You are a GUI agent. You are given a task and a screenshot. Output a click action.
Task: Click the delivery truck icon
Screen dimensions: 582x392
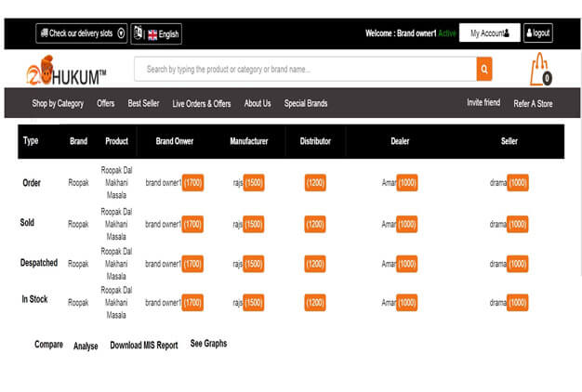click(45, 33)
